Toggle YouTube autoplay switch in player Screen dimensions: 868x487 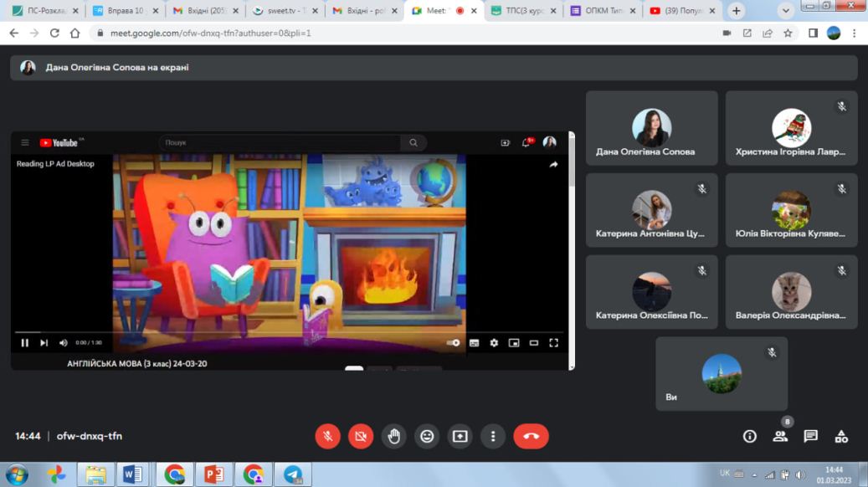click(x=453, y=342)
